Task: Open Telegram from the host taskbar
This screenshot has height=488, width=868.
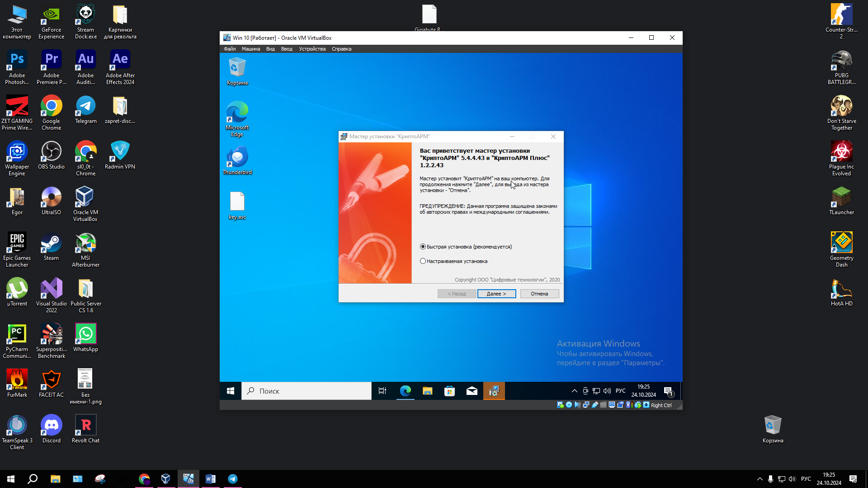Action: coord(233,479)
